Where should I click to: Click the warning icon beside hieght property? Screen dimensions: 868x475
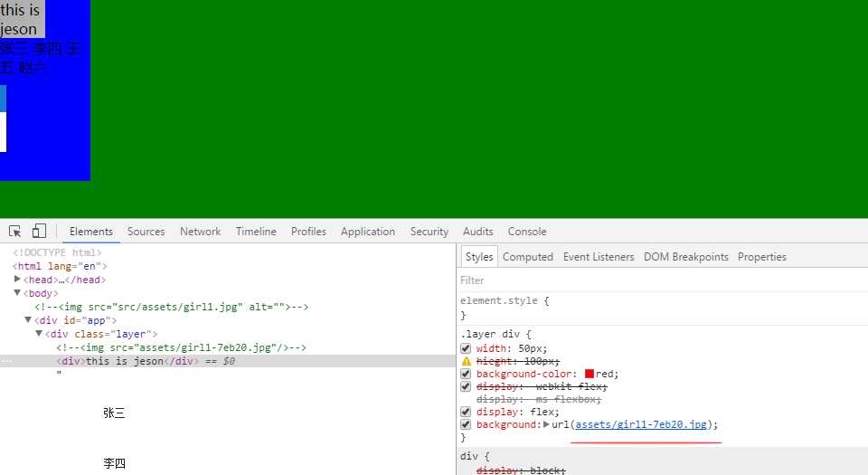click(x=467, y=361)
